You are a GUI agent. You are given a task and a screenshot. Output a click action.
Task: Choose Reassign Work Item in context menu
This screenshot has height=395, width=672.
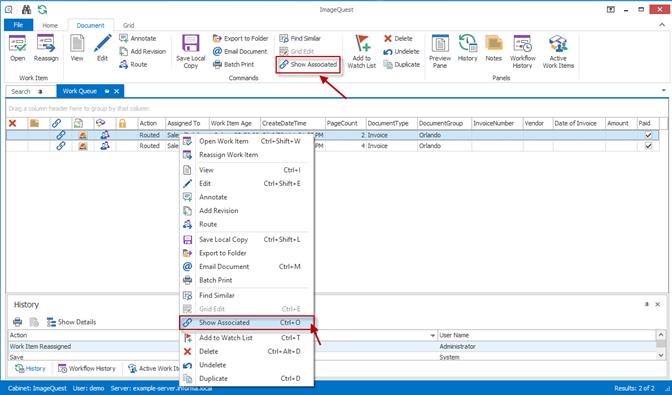246,155
